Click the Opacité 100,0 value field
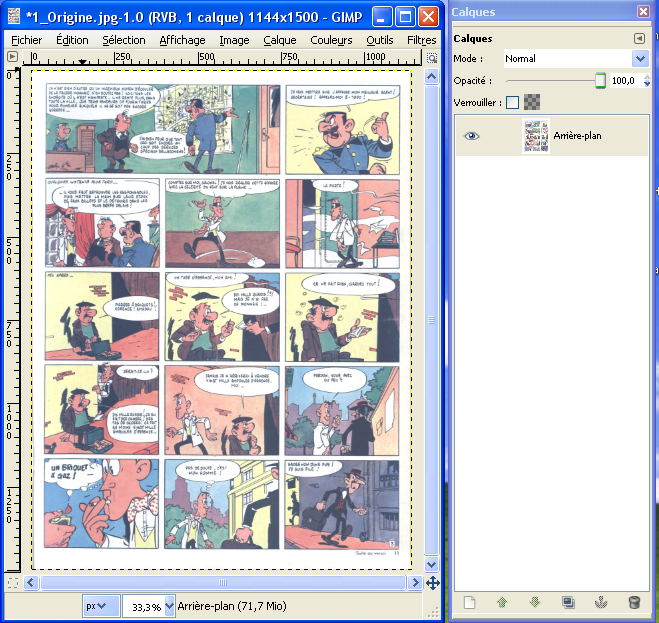Screen dimensions: 659x623 [x=626, y=80]
